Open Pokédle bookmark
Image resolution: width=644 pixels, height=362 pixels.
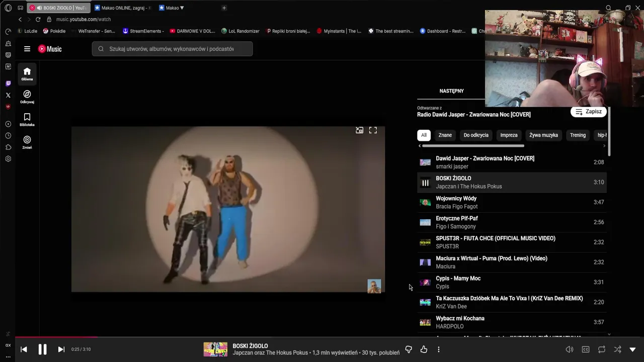(54, 31)
